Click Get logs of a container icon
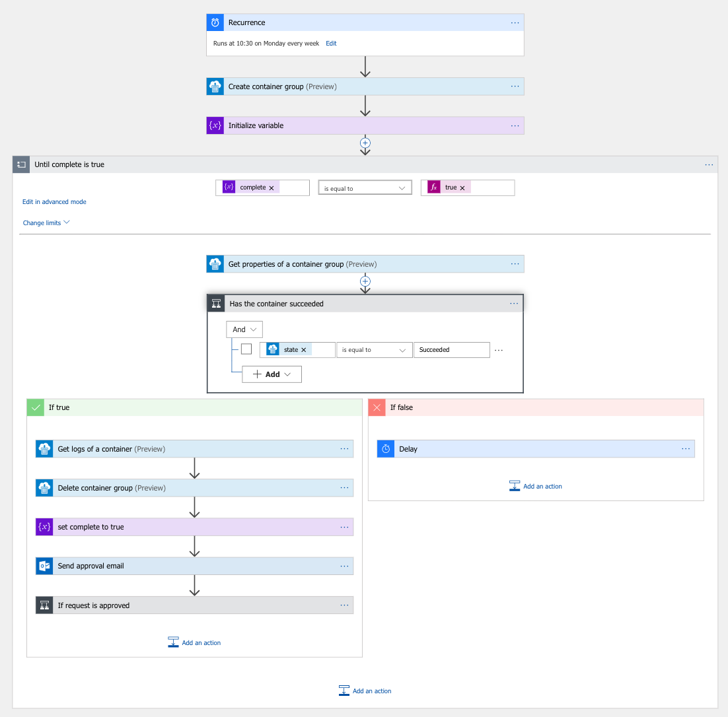The height and width of the screenshot is (717, 728). (44, 449)
